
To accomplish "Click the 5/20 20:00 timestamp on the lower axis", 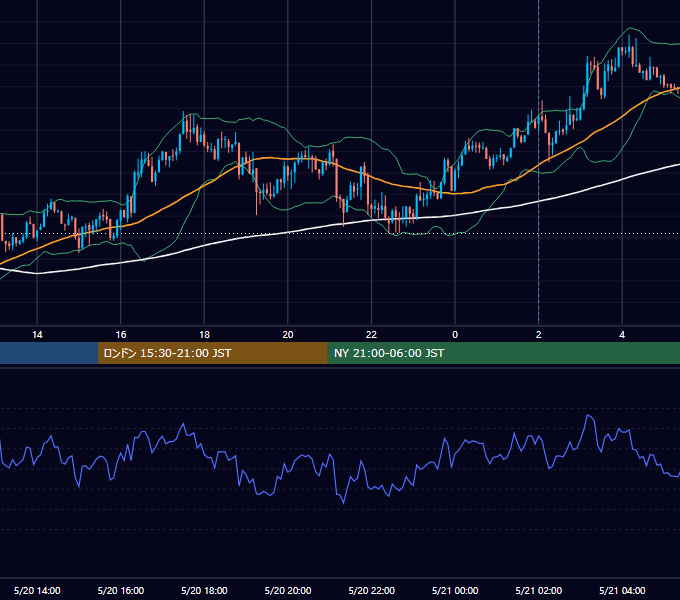I will (288, 590).
